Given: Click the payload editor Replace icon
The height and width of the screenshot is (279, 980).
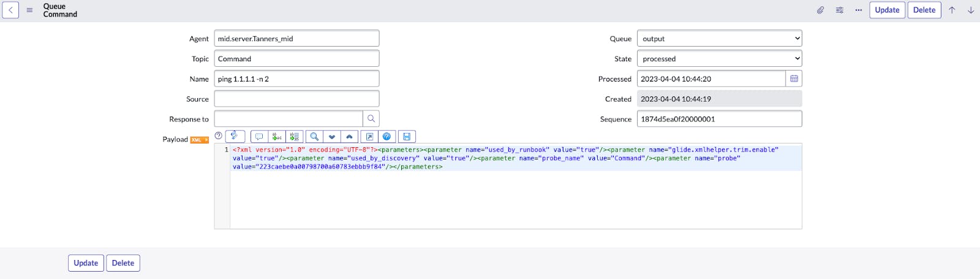Looking at the screenshot, I should tap(277, 137).
